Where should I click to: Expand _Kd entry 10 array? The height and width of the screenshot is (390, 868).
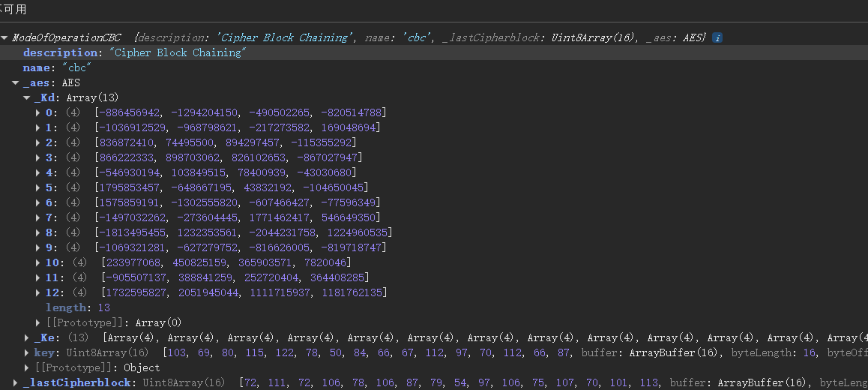point(37,262)
